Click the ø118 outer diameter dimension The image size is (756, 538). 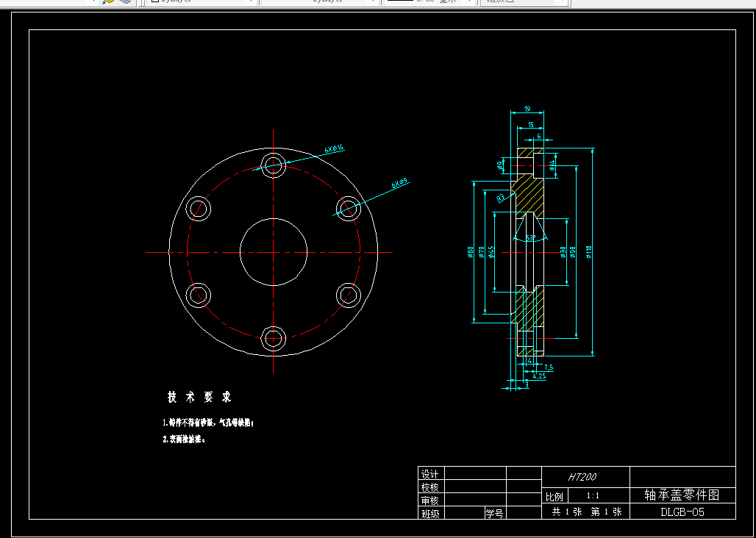[589, 252]
